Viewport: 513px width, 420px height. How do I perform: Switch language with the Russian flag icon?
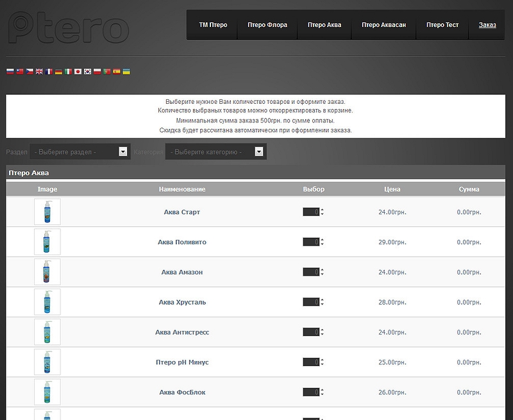(10, 72)
